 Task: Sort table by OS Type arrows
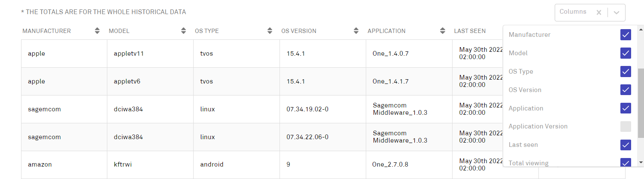pyautogui.click(x=270, y=31)
